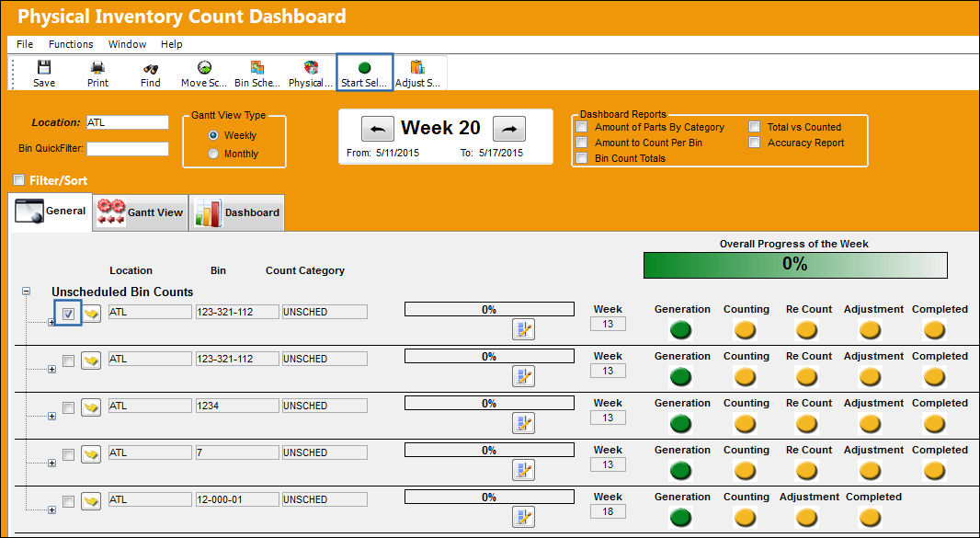Open the Functions menu
Screen dimensions: 980x538
[71, 44]
